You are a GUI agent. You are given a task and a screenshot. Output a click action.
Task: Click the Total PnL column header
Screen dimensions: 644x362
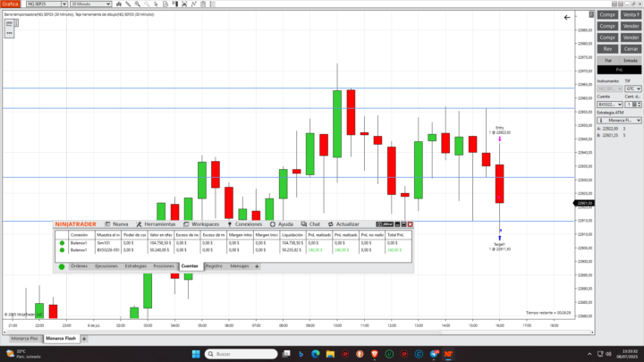point(399,235)
